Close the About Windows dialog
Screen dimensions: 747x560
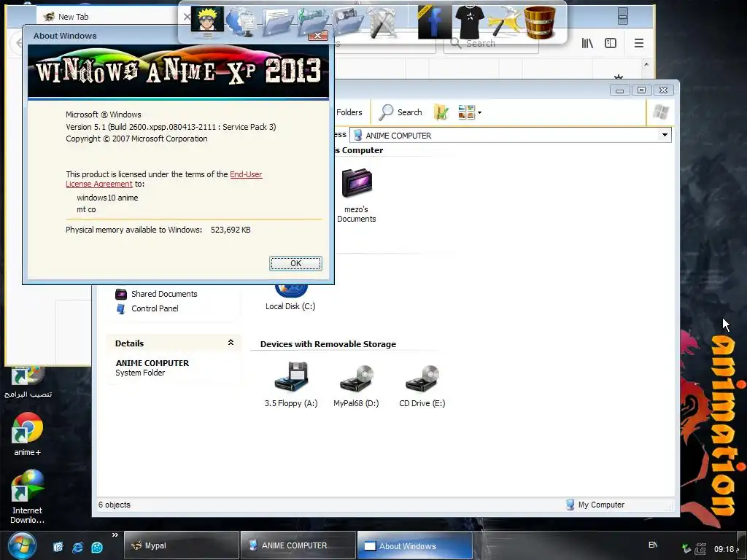(318, 36)
